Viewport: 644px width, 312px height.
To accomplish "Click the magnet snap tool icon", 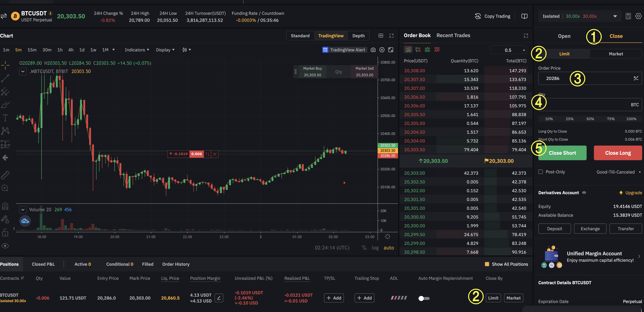I will click(5, 206).
